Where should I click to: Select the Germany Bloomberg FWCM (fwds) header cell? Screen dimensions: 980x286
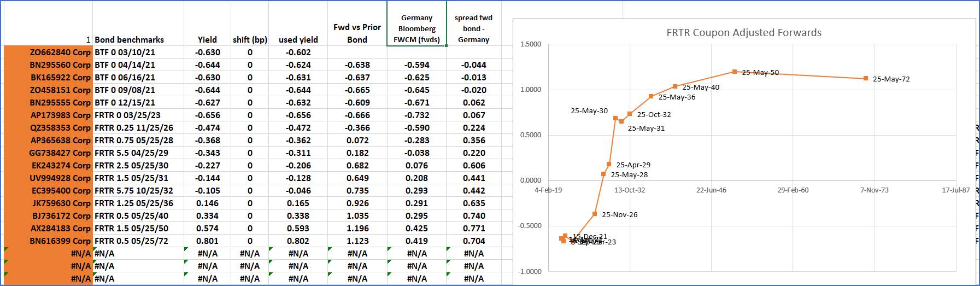[x=416, y=28]
